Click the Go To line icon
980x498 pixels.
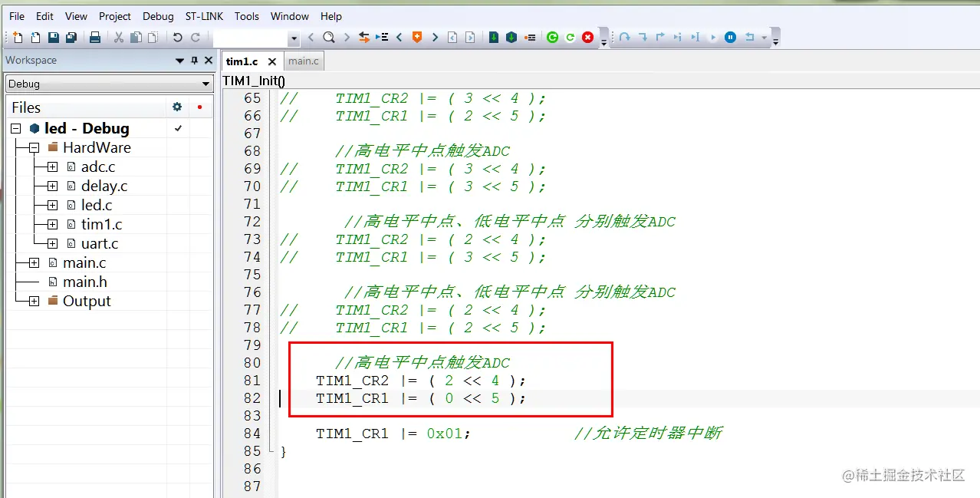pos(381,37)
